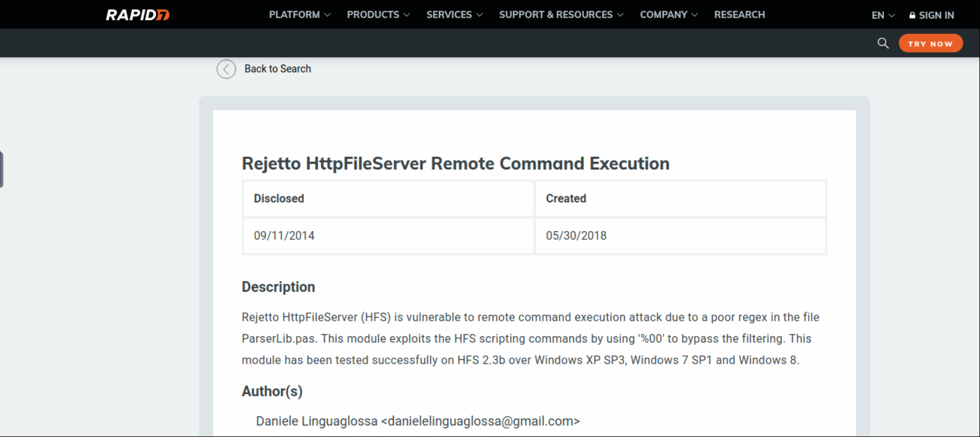Click the created date 05/30/2018
The width and height of the screenshot is (980, 437).
point(576,236)
